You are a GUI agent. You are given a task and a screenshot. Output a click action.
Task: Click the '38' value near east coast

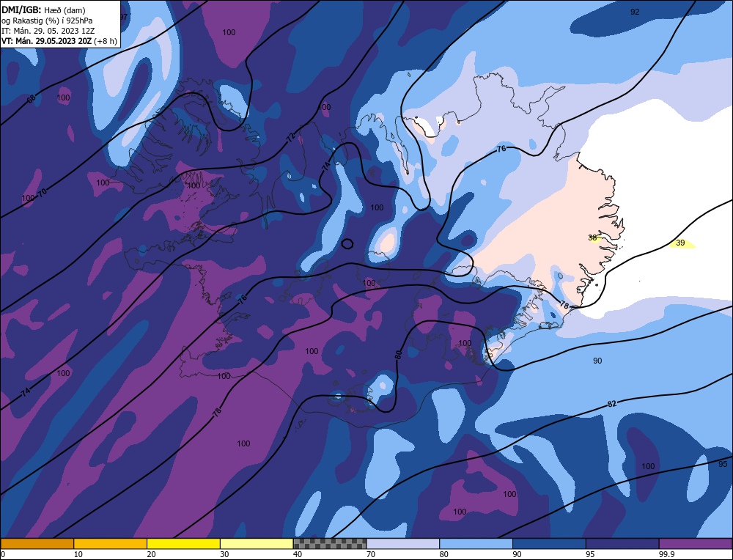tap(592, 238)
